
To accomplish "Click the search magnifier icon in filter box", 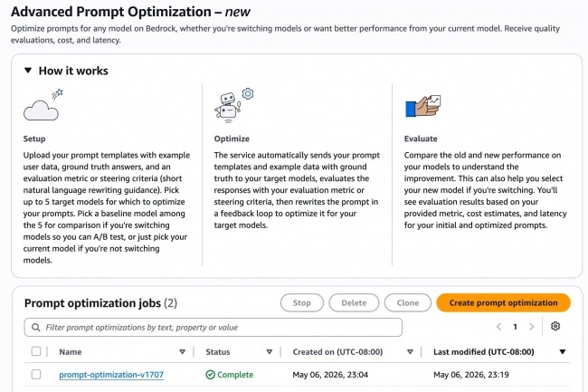I will (35, 328).
